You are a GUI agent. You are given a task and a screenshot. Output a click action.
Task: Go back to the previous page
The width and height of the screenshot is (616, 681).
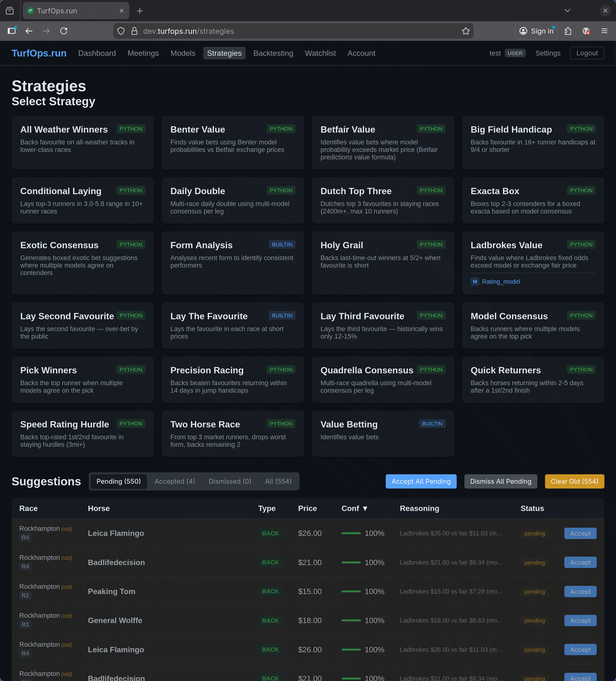(x=29, y=31)
